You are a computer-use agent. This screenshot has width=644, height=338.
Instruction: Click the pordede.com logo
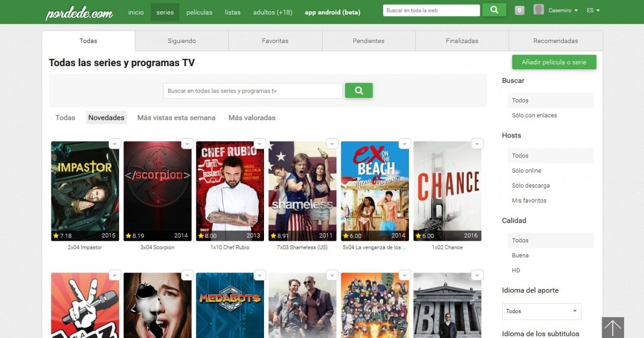(x=79, y=13)
